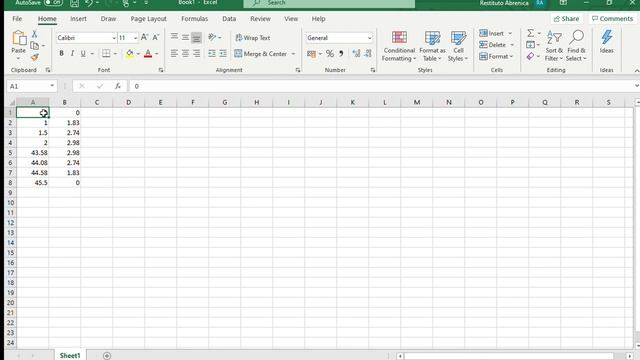Viewport: 640px width, 360px height.
Task: Click the Paste clipboard icon
Action: (18, 38)
